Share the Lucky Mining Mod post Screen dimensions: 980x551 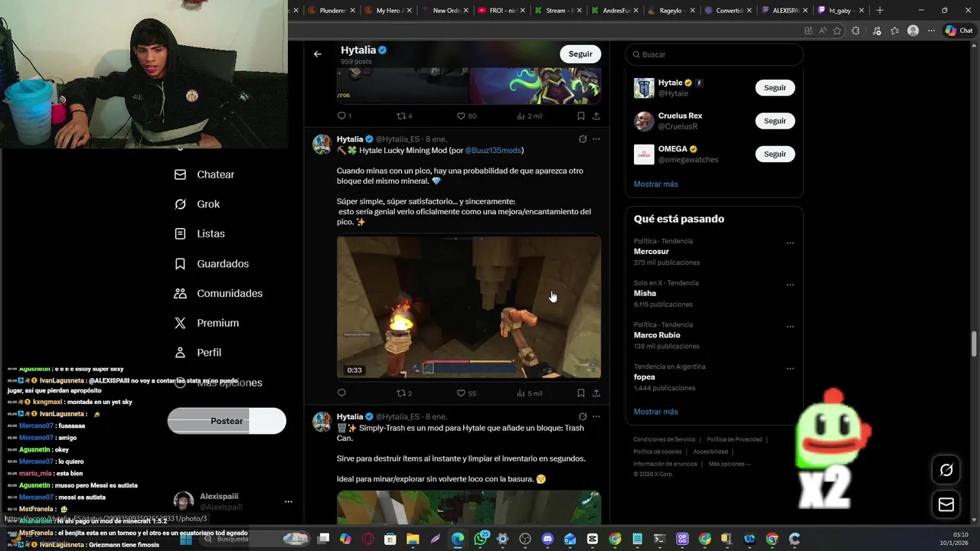[596, 393]
